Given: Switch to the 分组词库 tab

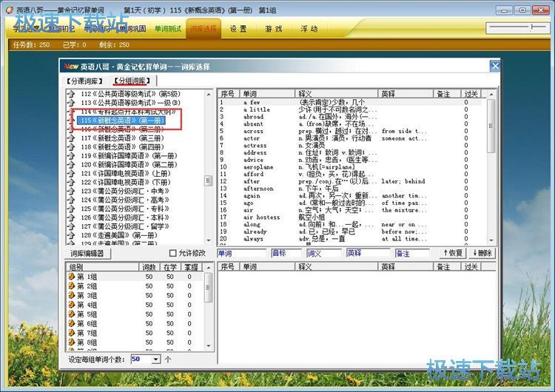Looking at the screenshot, I should point(130,81).
